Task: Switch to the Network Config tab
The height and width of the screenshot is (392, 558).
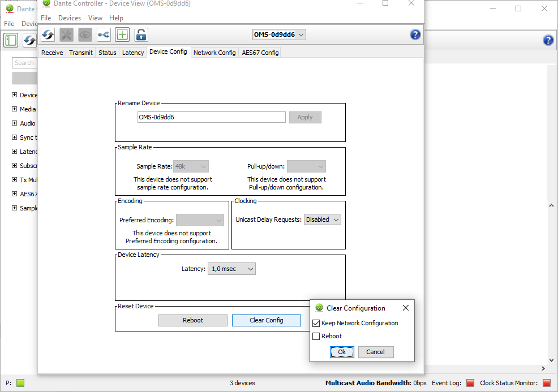Action: [x=214, y=53]
